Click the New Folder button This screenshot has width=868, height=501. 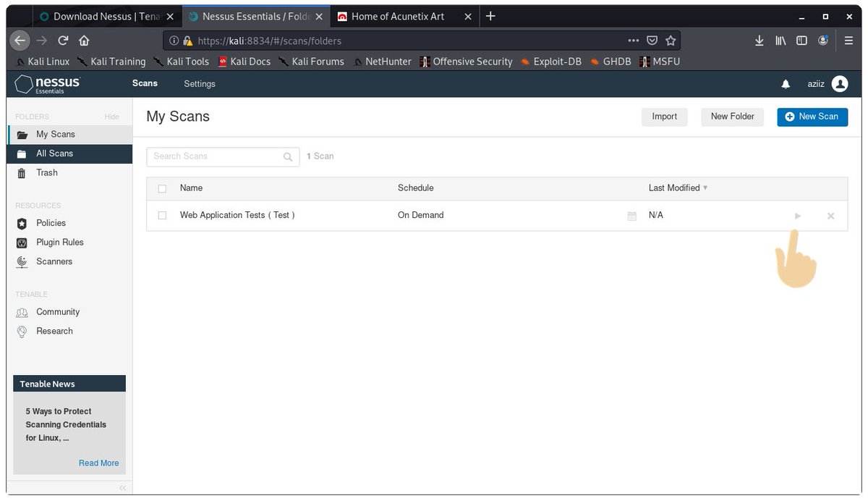coord(732,117)
